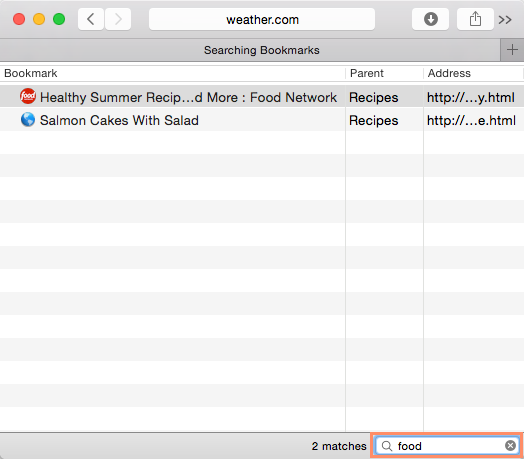This screenshot has width=524, height=459.
Task: Show more toolbar items via double chevron
Action: point(505,20)
